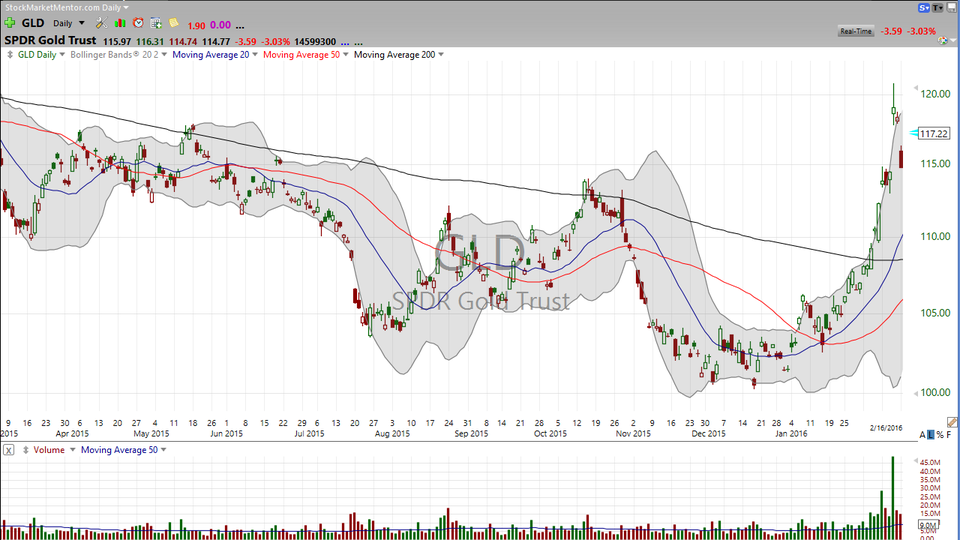This screenshot has height=540, width=960.
Task: Click the chart window layout icon at top right
Action: [x=952, y=7]
